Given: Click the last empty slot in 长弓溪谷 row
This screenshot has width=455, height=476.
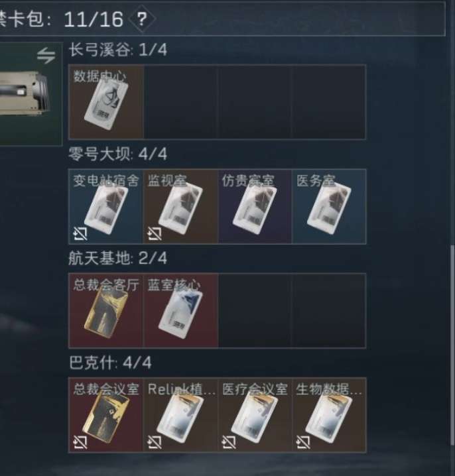Looking at the screenshot, I should (329, 101).
